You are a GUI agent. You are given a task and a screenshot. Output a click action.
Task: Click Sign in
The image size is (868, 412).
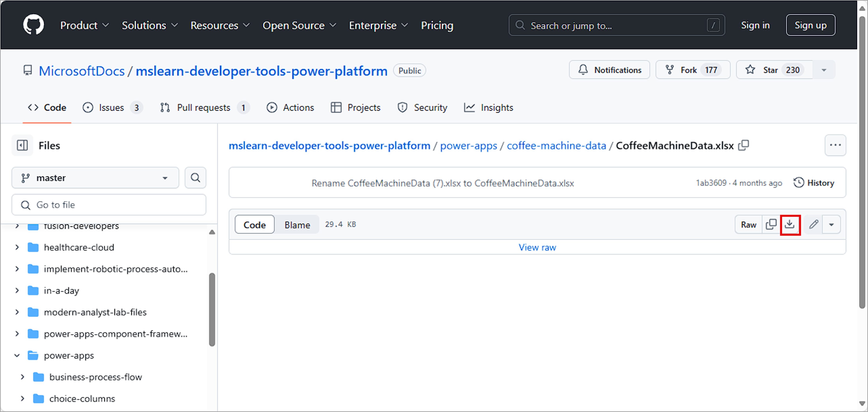tap(755, 25)
